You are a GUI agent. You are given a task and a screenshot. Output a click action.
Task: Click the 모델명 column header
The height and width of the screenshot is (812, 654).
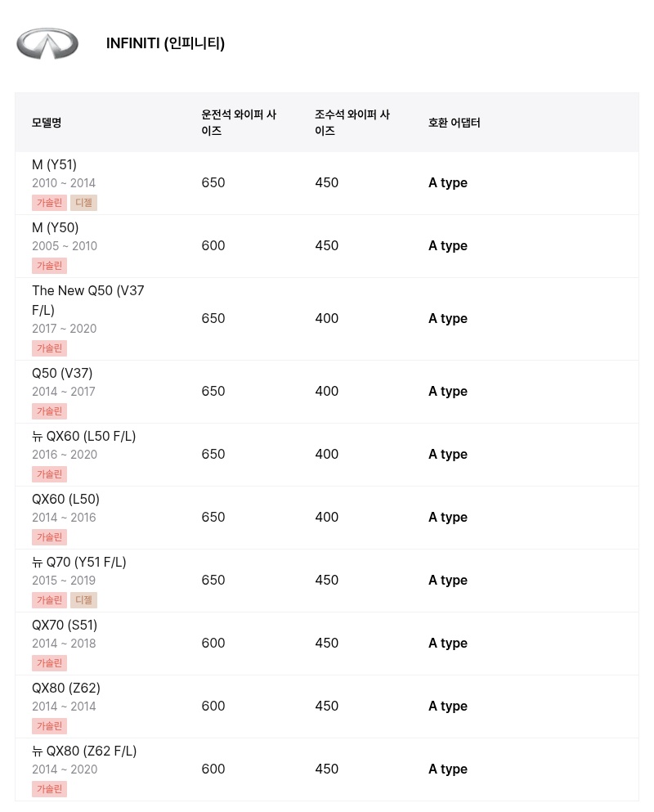[47, 123]
